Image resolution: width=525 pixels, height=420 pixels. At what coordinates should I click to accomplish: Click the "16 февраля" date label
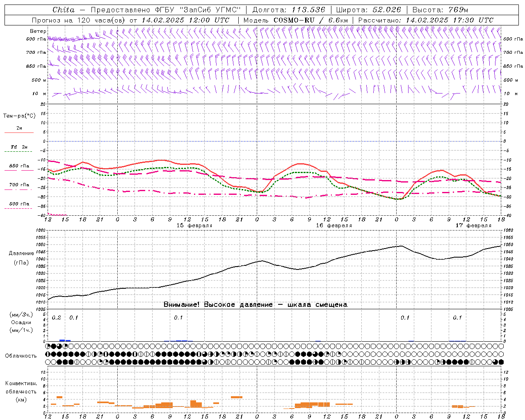[x=334, y=226]
